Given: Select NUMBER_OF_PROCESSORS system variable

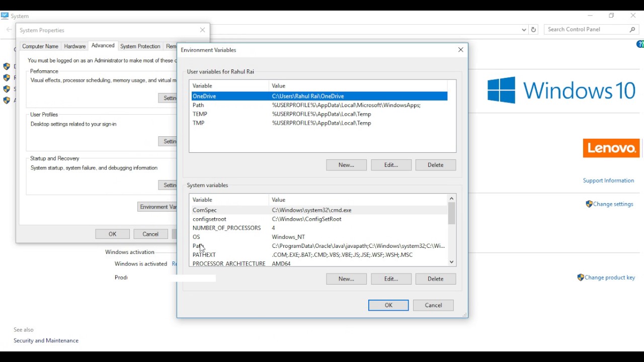Looking at the screenshot, I should (x=319, y=228).
